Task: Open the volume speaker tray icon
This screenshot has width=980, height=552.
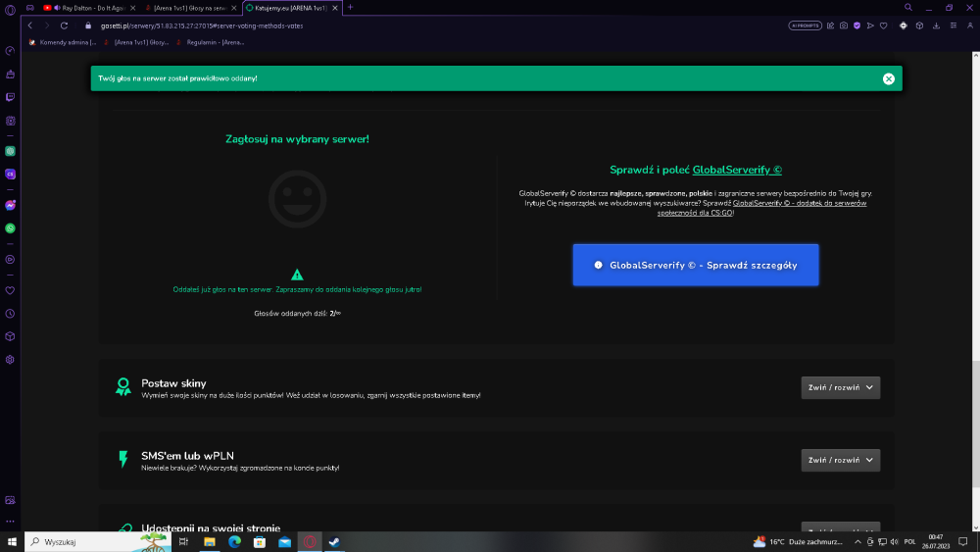Action: tap(894, 541)
